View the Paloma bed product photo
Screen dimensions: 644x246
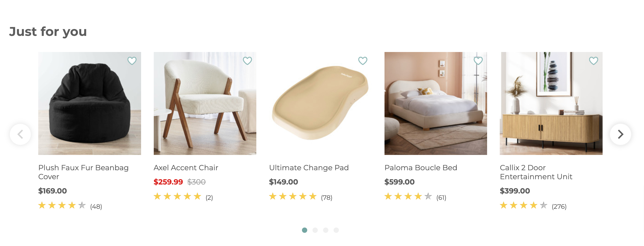[x=436, y=103]
